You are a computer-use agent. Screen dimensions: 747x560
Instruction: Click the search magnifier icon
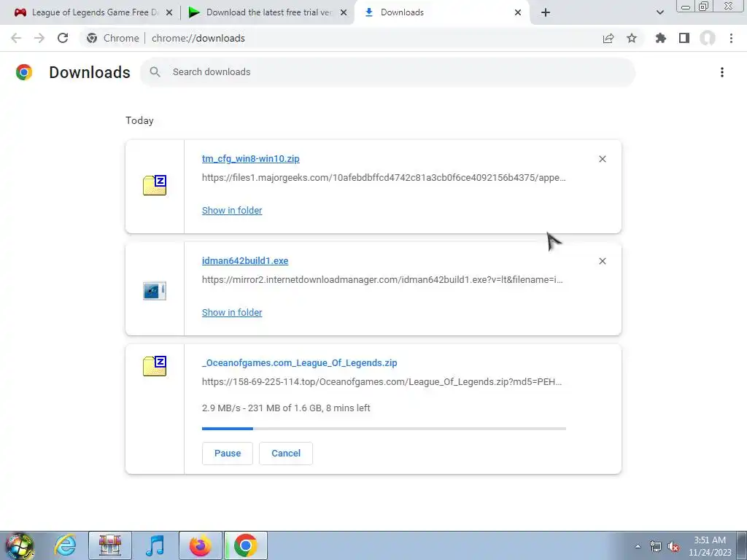pos(155,72)
